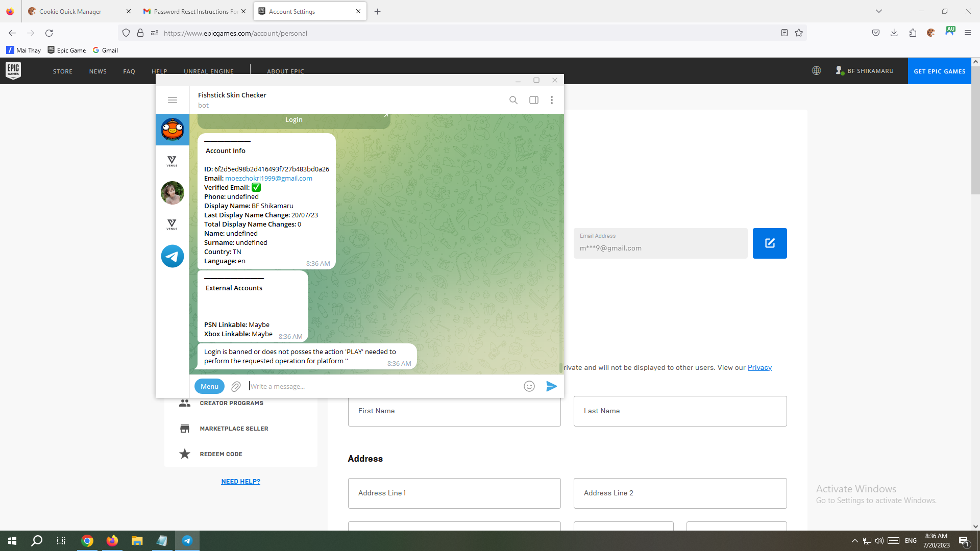Click First Name input field
The width and height of the screenshot is (980, 551).
pyautogui.click(x=454, y=411)
